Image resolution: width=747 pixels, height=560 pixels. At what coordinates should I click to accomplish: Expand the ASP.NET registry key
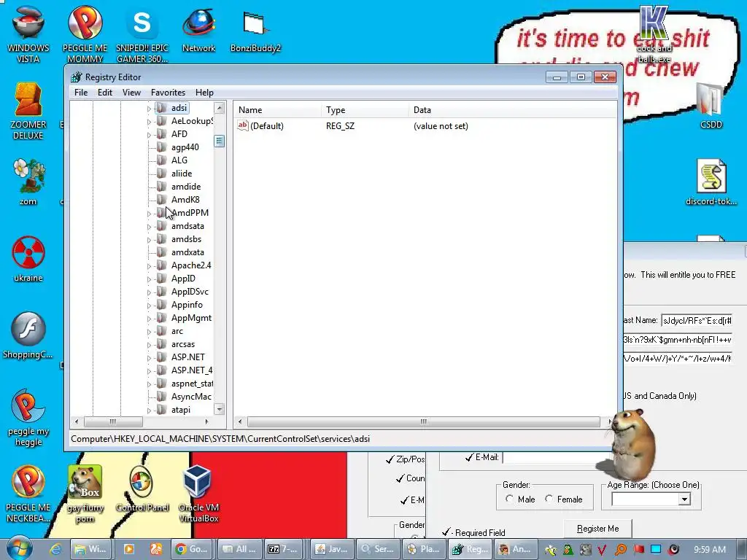pyautogui.click(x=149, y=358)
